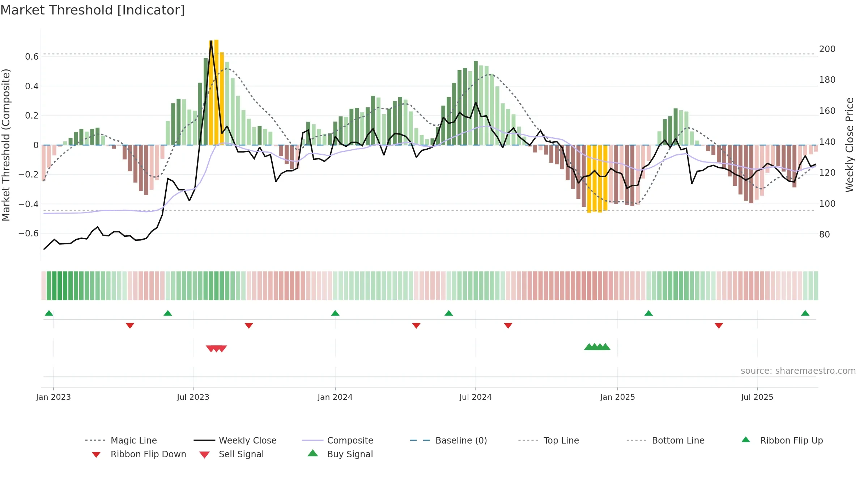868x488 pixels.
Task: Click the Jan 2024 axis label
Action: [x=335, y=397]
